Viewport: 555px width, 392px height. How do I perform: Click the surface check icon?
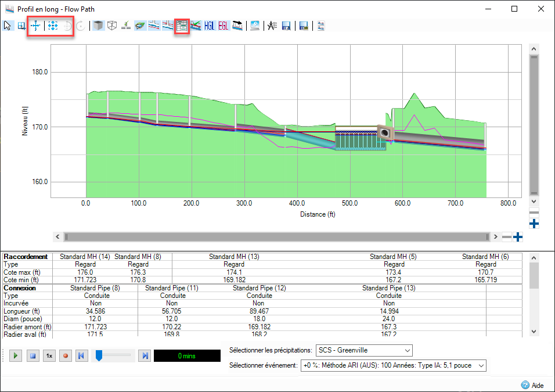[x=126, y=26]
